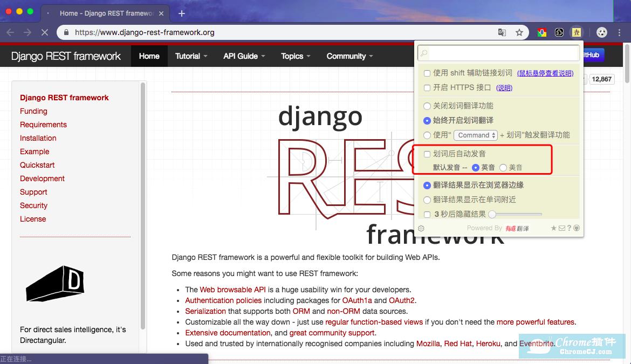The height and width of the screenshot is (364, 631).
Task: Open the Serialization link
Action: click(205, 311)
